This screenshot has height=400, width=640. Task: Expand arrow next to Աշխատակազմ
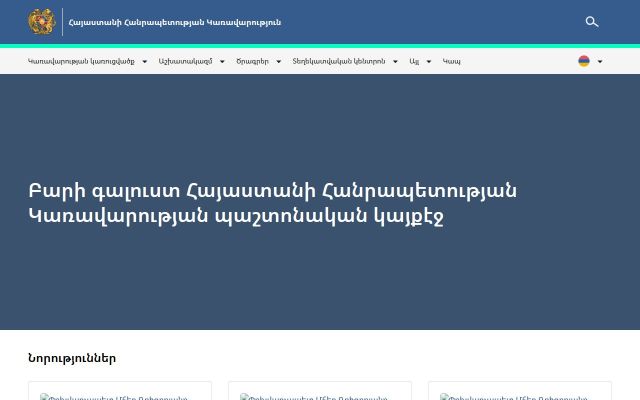222,62
